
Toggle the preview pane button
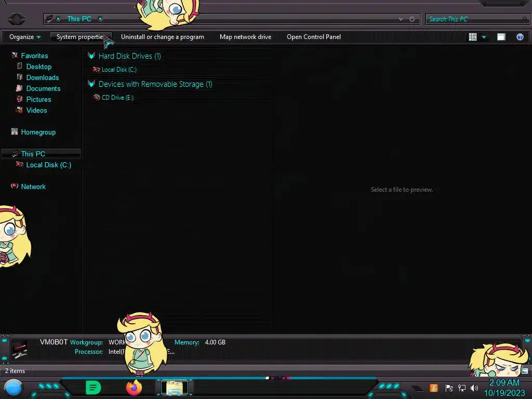click(501, 37)
